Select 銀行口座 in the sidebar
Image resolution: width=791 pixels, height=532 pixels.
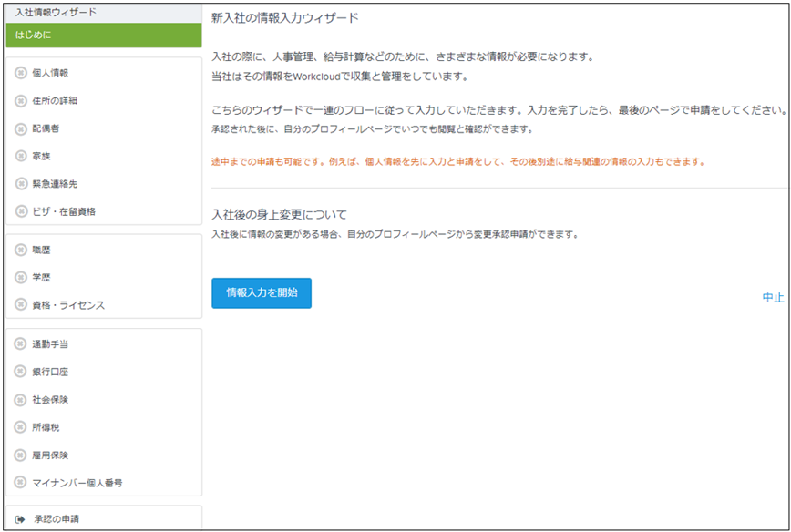point(51,373)
